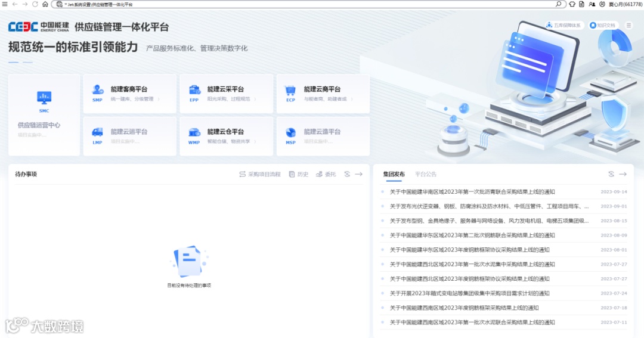The height and width of the screenshot is (338, 644).
Task: Click the user name 夏心月(661778)
Action: [x=626, y=4]
